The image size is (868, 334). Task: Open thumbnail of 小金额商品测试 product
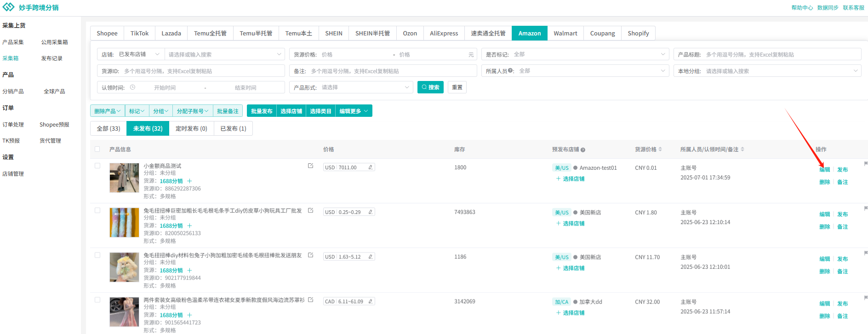(x=124, y=178)
